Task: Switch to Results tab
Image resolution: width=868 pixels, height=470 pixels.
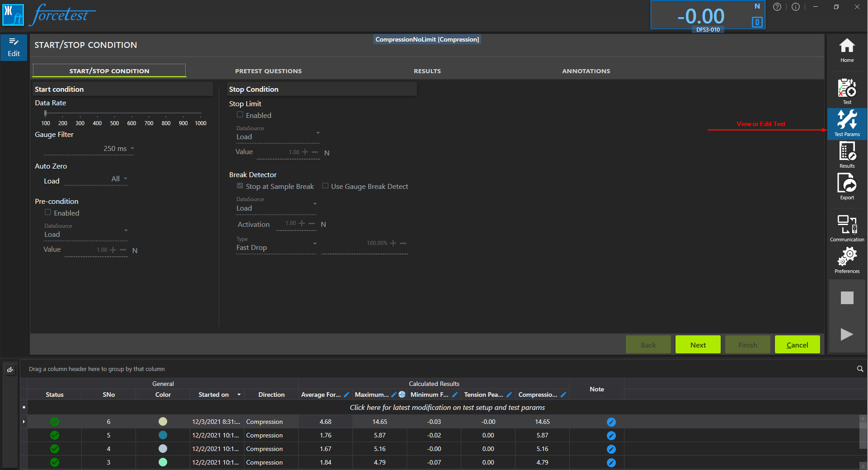Action: click(x=427, y=71)
